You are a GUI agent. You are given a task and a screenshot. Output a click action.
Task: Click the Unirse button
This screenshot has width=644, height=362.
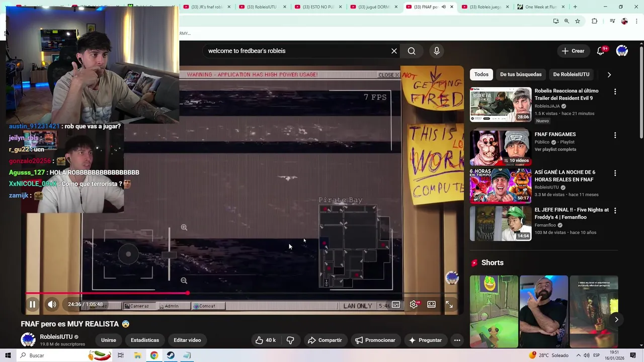(109, 340)
